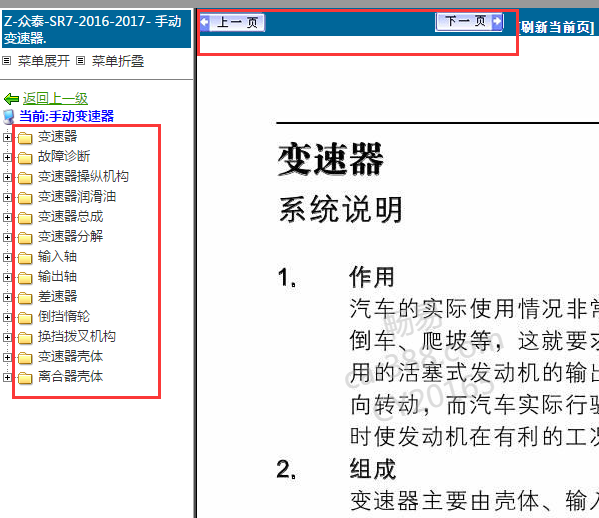The height and width of the screenshot is (518, 599).
Task: Click the folder icon for 变速器操纵机构
Action: click(x=25, y=178)
